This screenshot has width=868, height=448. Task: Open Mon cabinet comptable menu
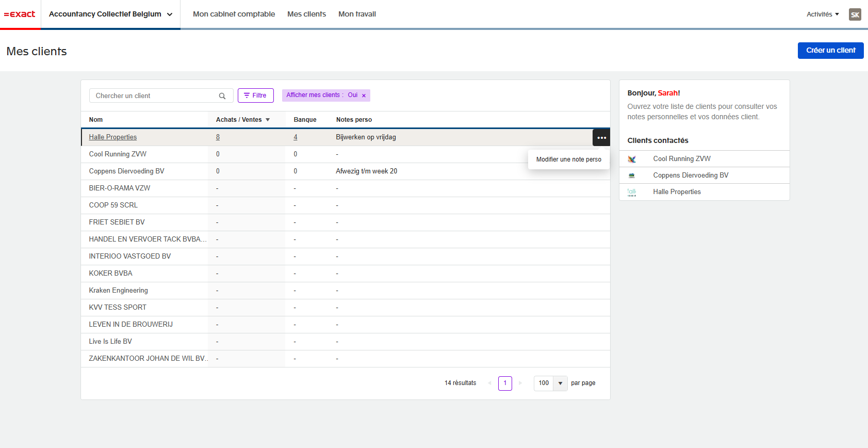(234, 14)
